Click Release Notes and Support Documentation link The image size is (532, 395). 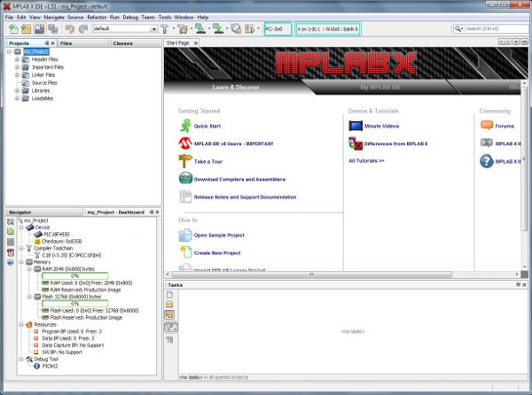click(x=245, y=197)
